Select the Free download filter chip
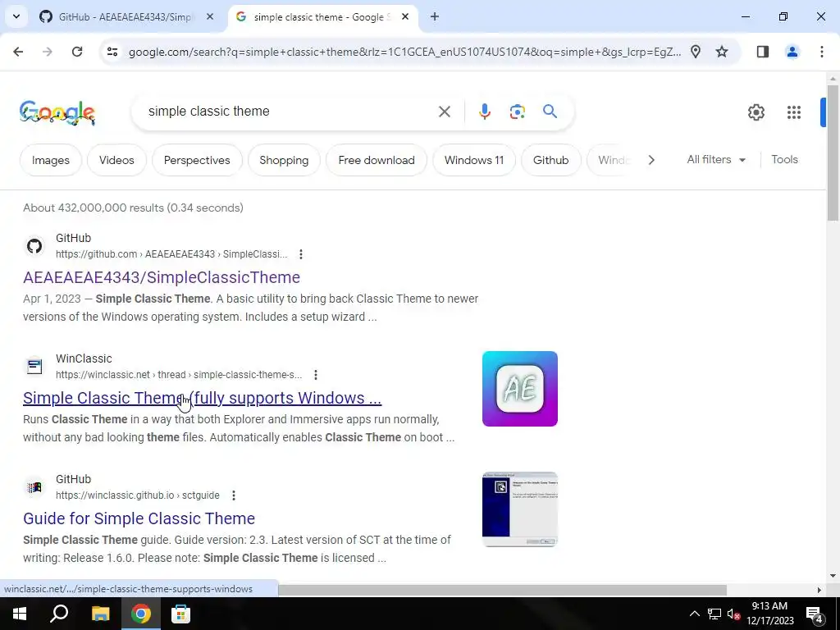840x630 pixels. (x=377, y=160)
